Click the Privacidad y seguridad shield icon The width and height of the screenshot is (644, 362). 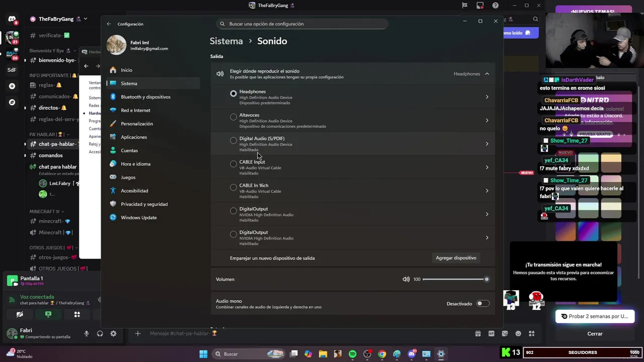click(x=113, y=204)
